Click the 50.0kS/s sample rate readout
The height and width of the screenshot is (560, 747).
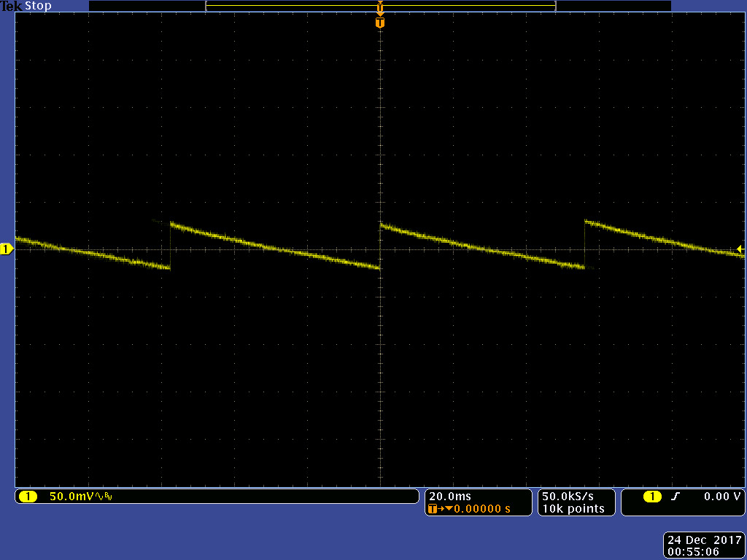point(568,496)
